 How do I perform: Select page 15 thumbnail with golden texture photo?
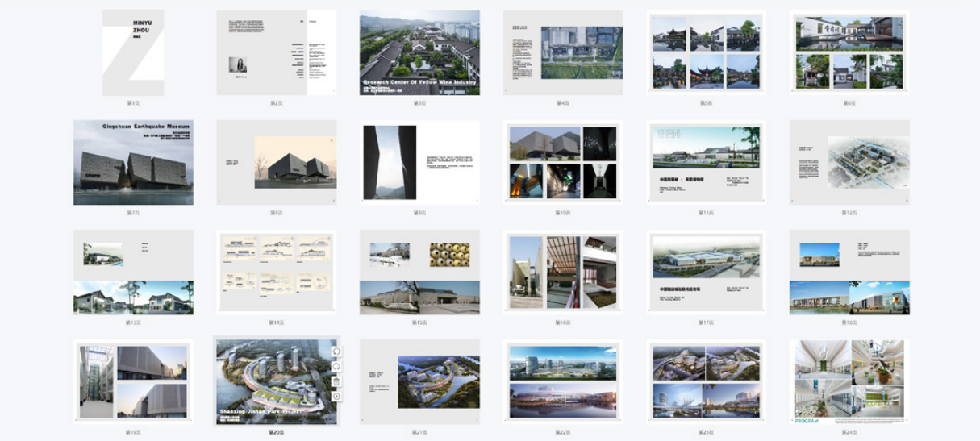point(419,273)
